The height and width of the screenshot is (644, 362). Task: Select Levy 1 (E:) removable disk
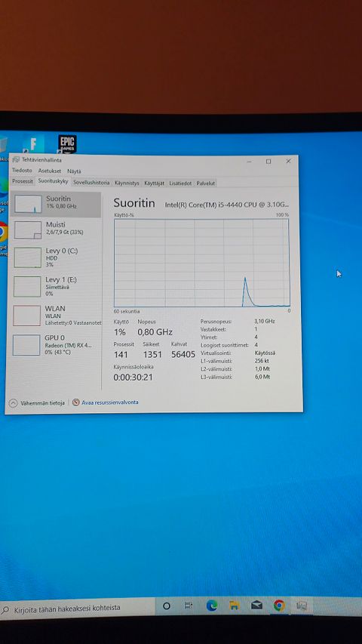55,286
